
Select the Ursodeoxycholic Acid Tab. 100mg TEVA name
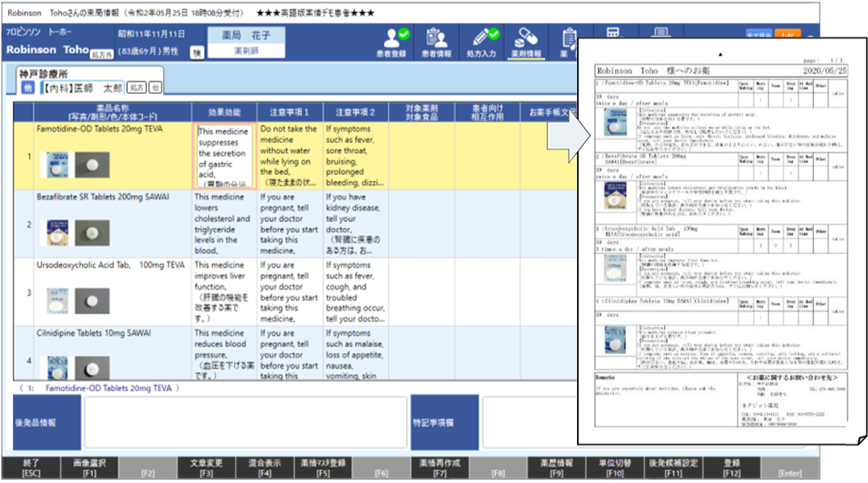tap(111, 265)
